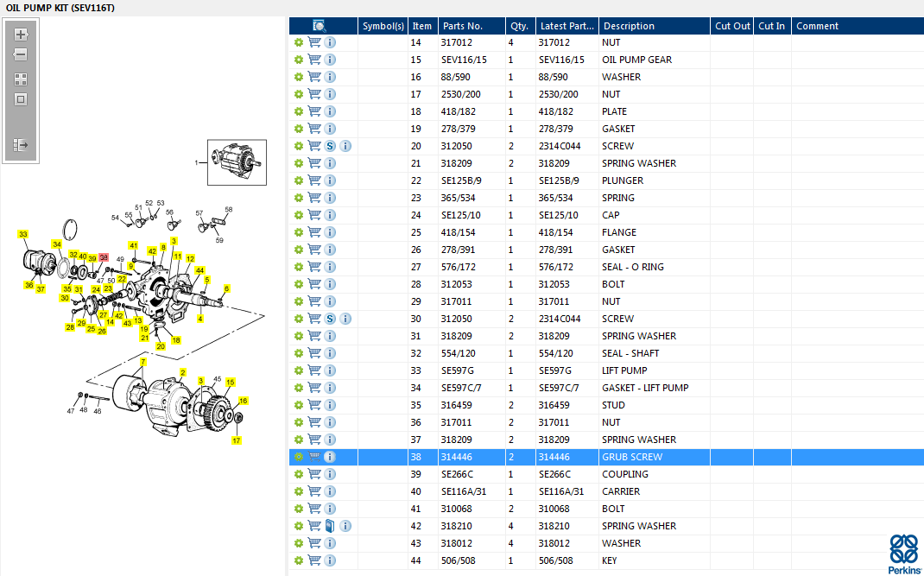Add COUPLING SE266C to cart
The image size is (924, 576).
[x=314, y=474]
